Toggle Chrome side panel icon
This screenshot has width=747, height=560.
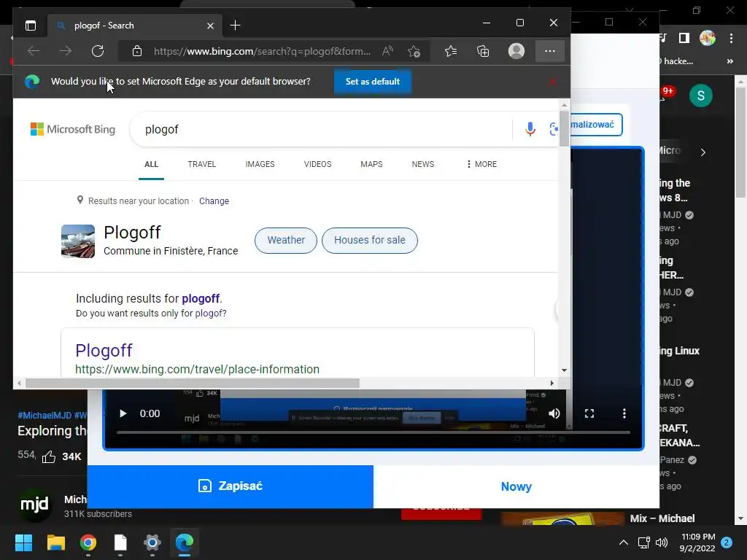tap(684, 38)
